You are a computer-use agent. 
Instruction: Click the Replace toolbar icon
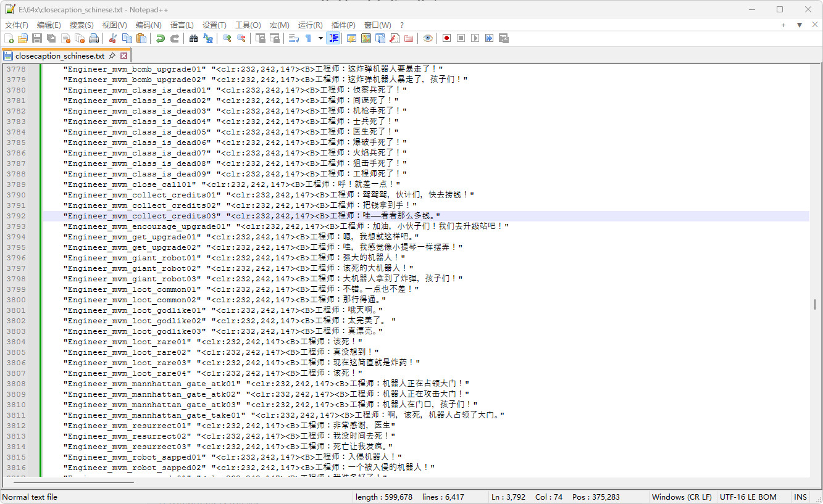click(x=208, y=38)
